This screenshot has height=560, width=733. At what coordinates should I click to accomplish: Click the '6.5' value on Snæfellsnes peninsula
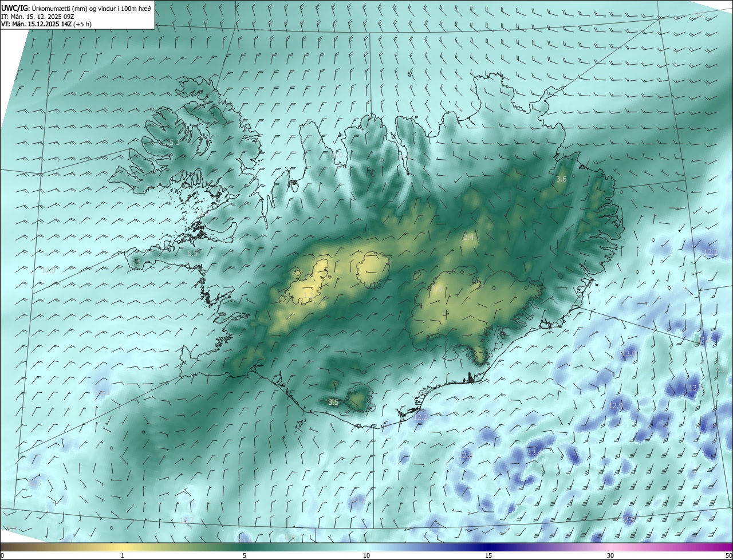[x=192, y=253]
